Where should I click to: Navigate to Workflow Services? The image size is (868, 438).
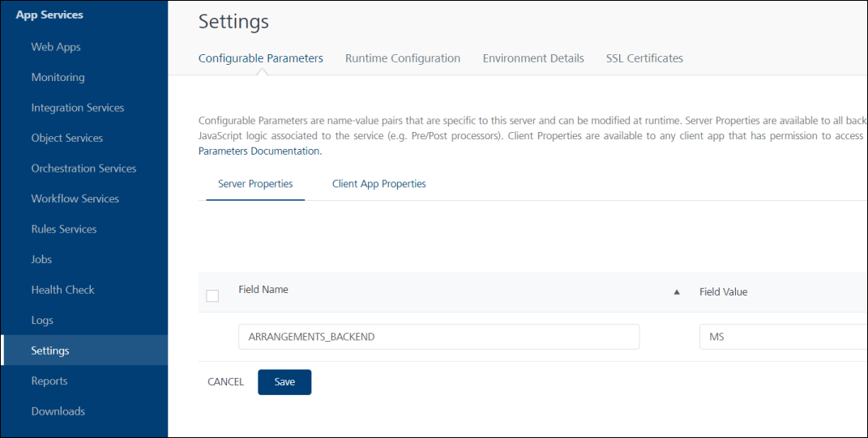(75, 199)
